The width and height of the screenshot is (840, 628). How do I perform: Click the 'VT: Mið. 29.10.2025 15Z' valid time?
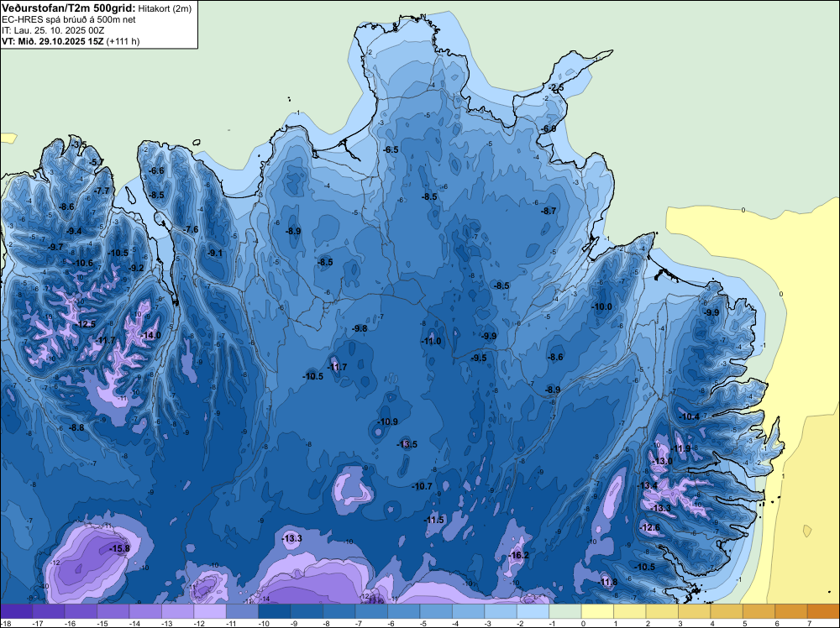click(52, 41)
